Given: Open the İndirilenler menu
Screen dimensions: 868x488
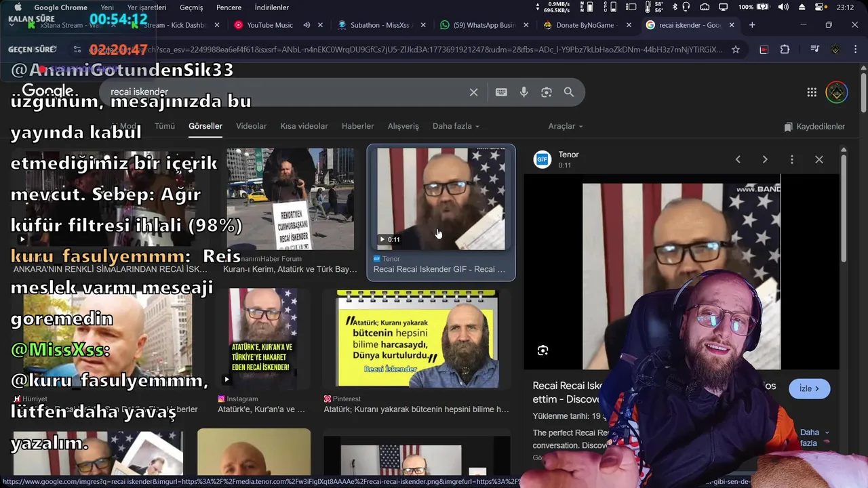Looking at the screenshot, I should [271, 7].
